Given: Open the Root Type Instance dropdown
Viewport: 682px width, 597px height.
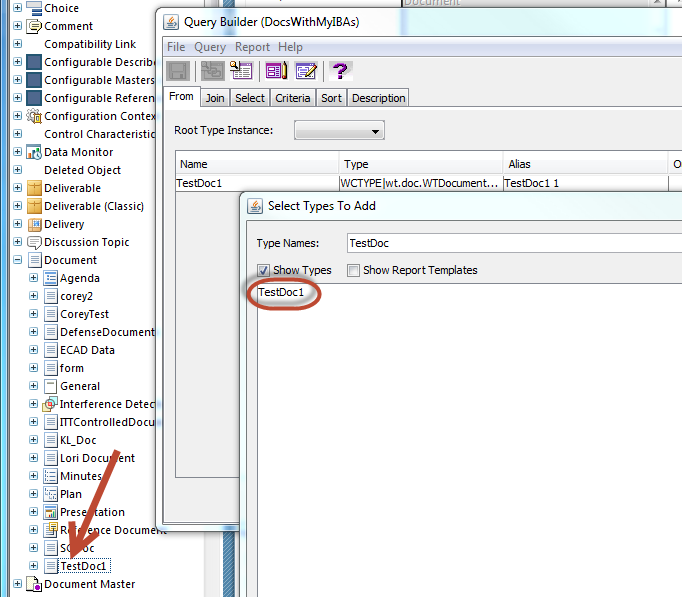Looking at the screenshot, I should 339,130.
